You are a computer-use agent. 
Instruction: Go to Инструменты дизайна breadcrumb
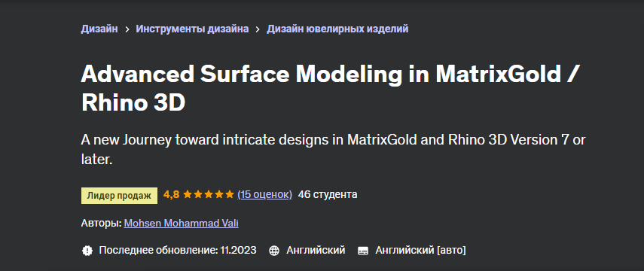(192, 29)
